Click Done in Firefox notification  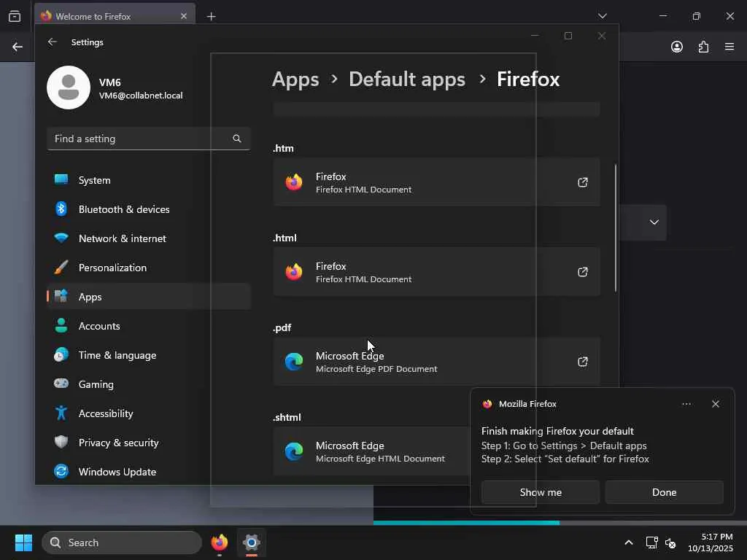click(664, 492)
